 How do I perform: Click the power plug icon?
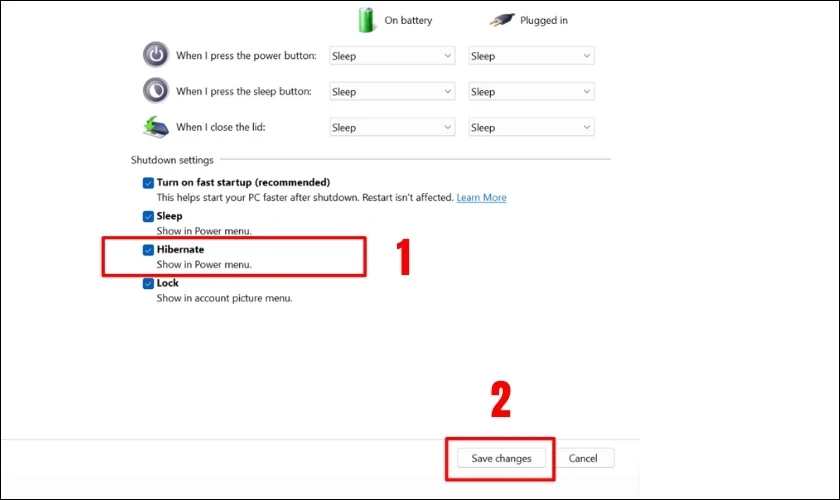[x=502, y=20]
